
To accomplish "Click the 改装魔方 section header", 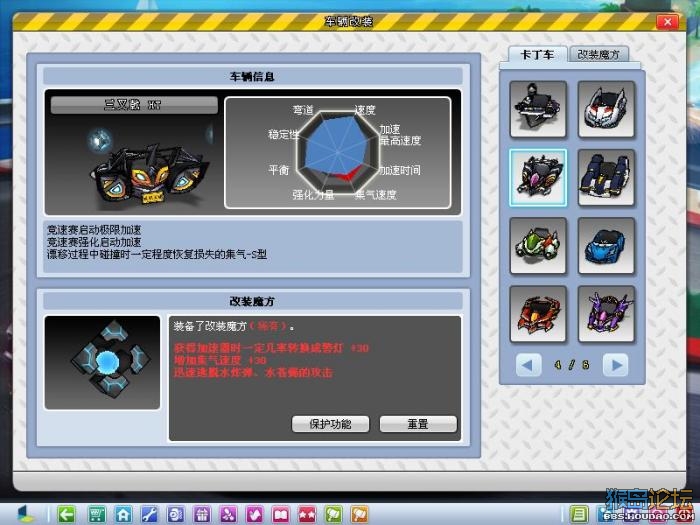I will point(253,301).
